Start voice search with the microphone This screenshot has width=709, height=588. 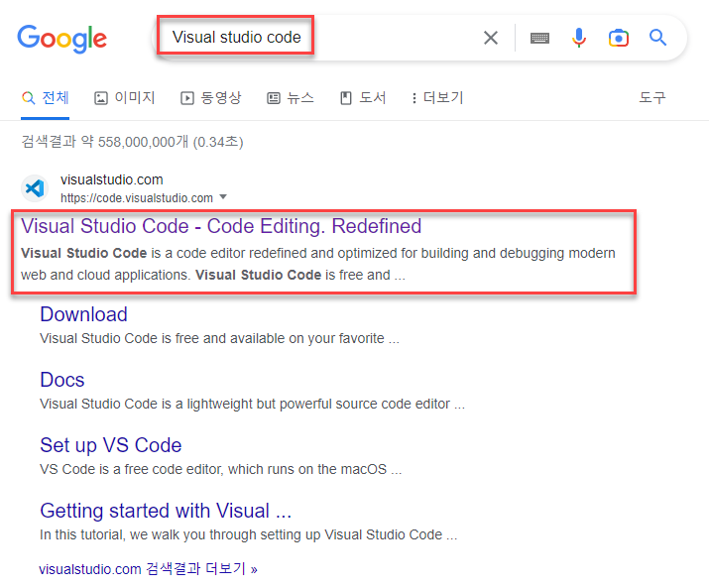[579, 38]
